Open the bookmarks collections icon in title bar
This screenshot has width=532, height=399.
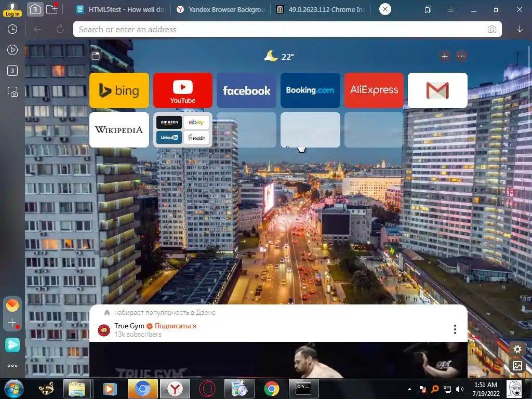[x=428, y=9]
